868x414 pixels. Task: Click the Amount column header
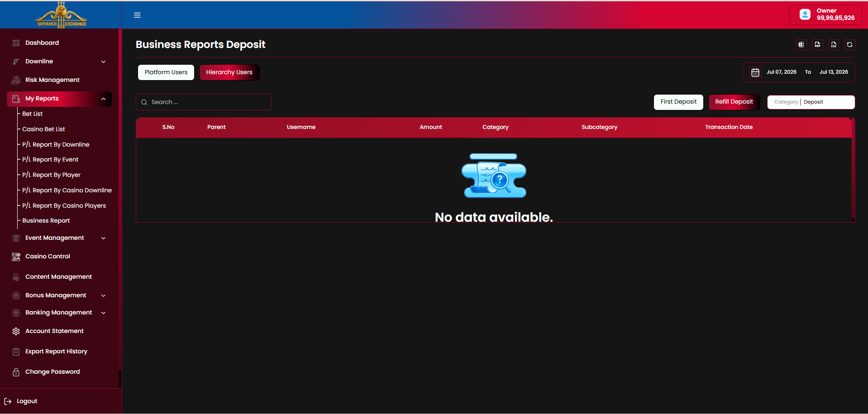pyautogui.click(x=431, y=127)
